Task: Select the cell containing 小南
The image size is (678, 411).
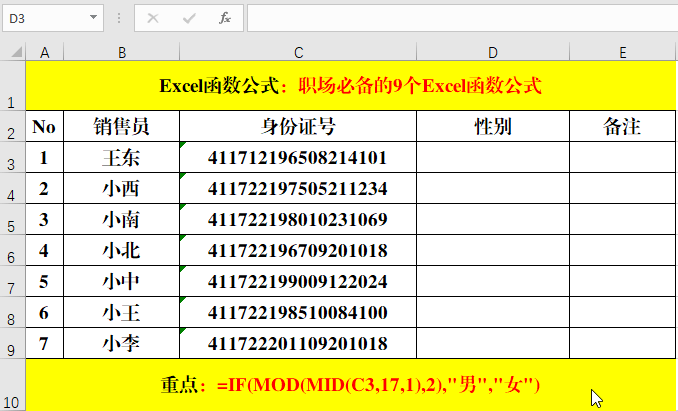Action: pyautogui.click(x=122, y=220)
